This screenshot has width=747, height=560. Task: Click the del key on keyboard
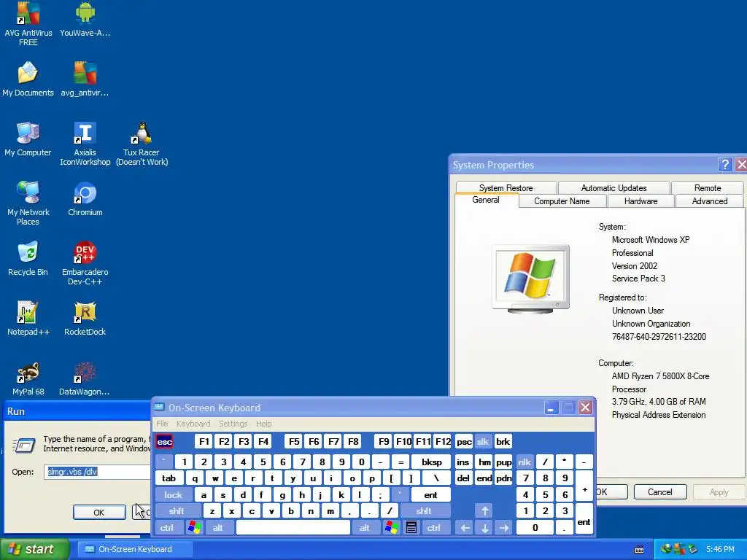click(462, 478)
